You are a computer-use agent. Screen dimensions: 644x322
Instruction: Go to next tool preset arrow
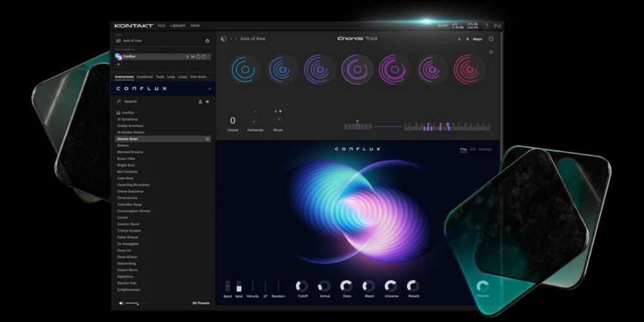(236, 39)
